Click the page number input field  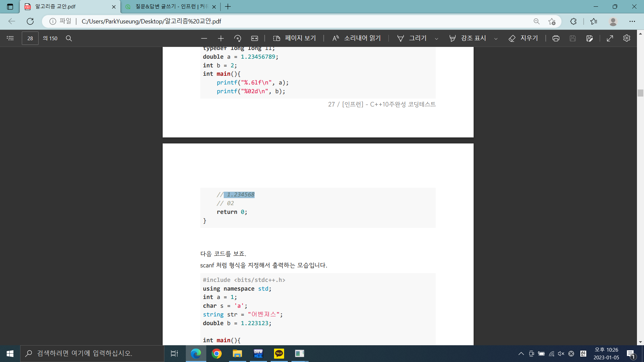pos(30,38)
